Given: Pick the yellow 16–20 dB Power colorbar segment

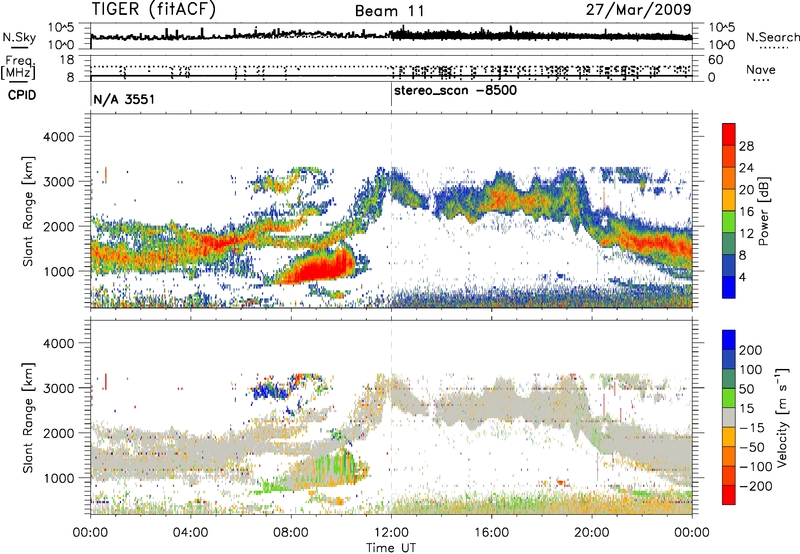Looking at the screenshot, I should (729, 200).
